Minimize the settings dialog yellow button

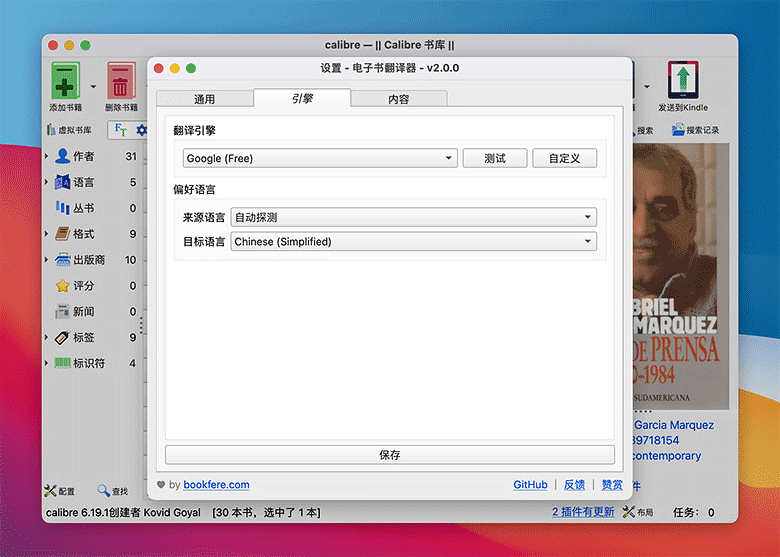175,68
